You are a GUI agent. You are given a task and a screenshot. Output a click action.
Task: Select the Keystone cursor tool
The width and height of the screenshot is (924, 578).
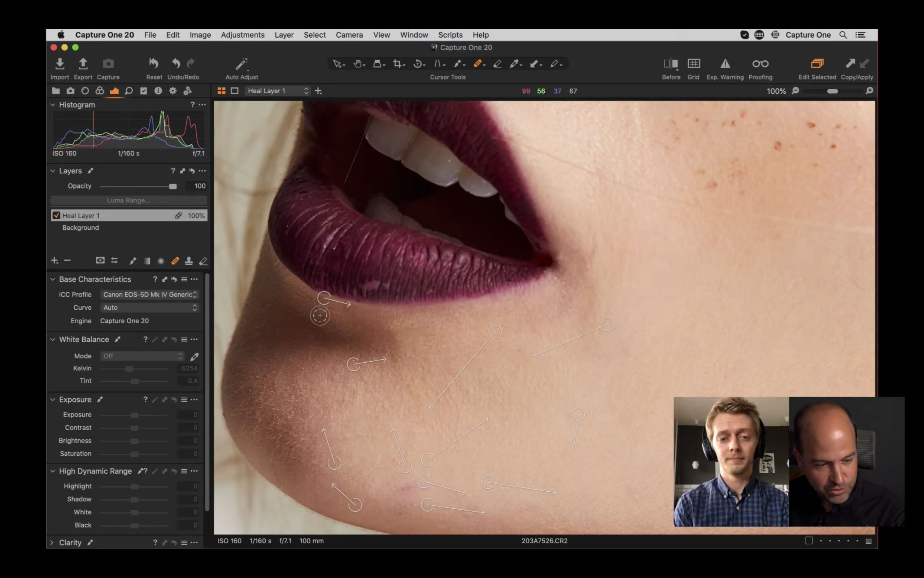[x=439, y=64]
